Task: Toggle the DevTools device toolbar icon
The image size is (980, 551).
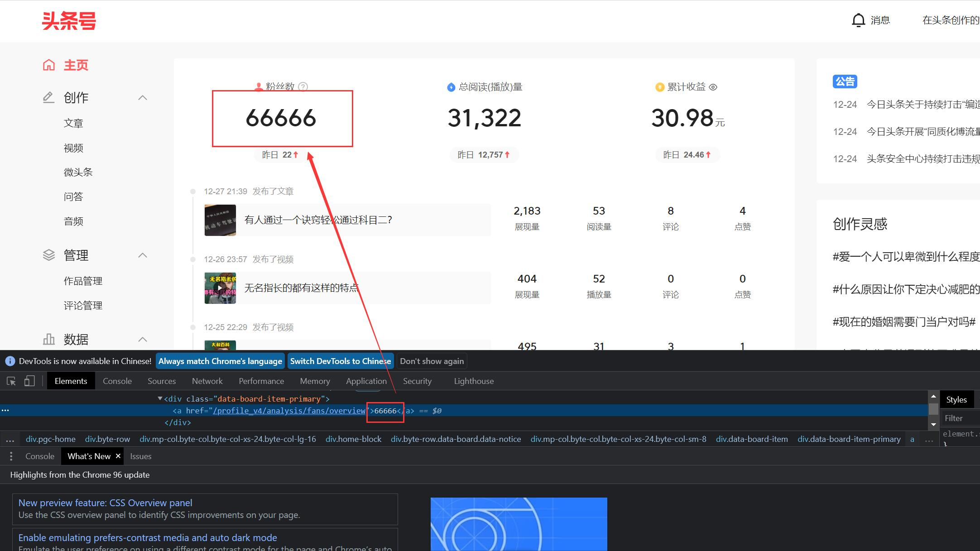Action: pyautogui.click(x=29, y=381)
